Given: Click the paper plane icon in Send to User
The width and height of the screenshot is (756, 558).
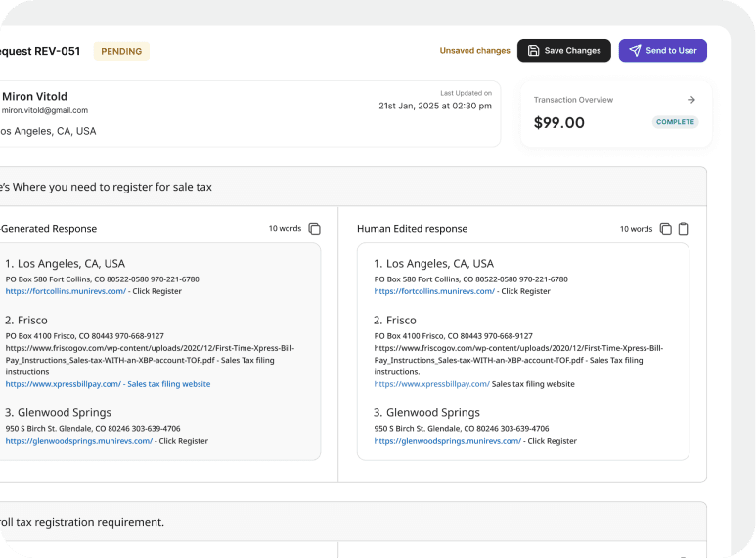Looking at the screenshot, I should pos(635,51).
